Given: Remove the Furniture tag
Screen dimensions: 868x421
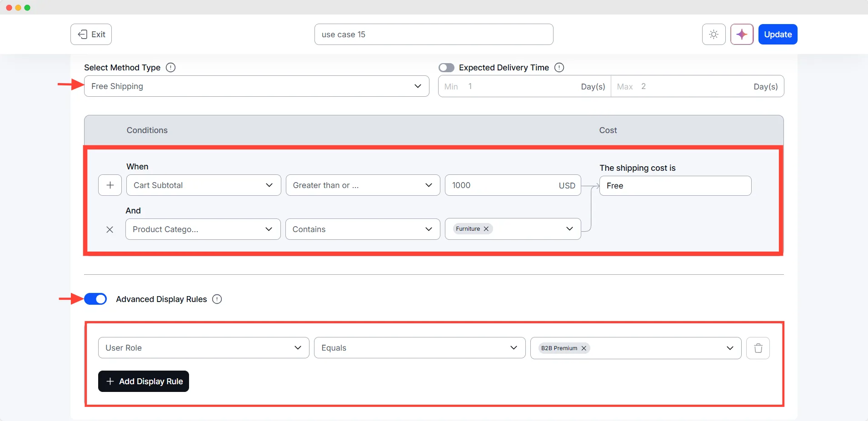Looking at the screenshot, I should 486,228.
